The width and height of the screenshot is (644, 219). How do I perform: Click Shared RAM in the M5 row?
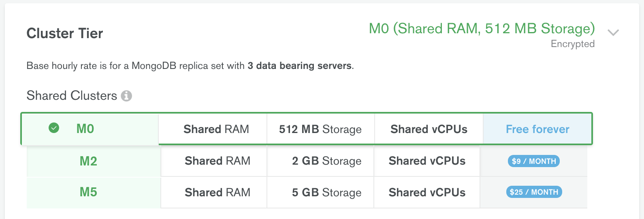coord(218,192)
